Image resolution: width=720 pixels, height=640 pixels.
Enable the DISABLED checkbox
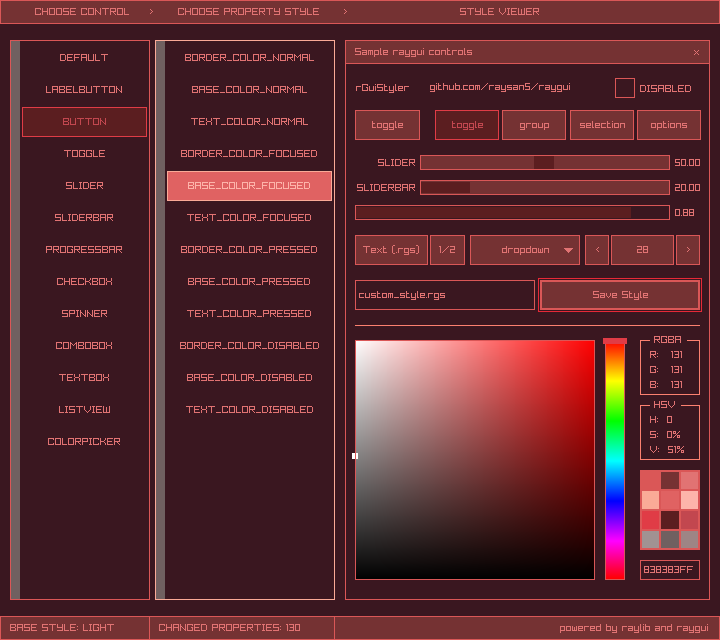click(624, 88)
